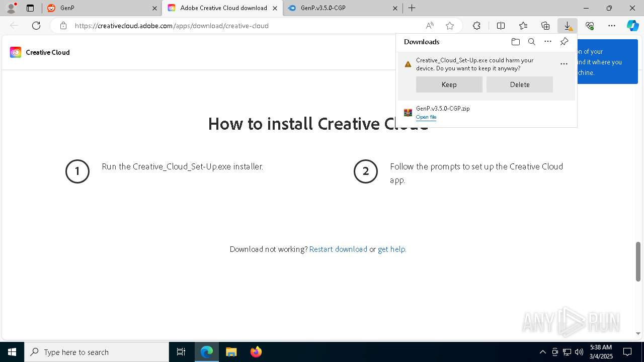This screenshot has width=644, height=362.
Task: Open options for Creative_Cloud_Set-Up.exe download
Action: [x=564, y=64]
